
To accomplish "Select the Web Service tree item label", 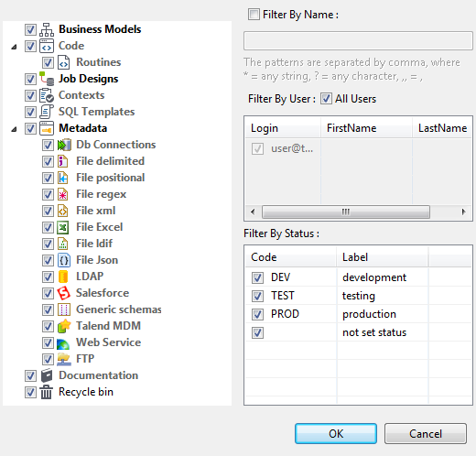I will pyautogui.click(x=108, y=342).
